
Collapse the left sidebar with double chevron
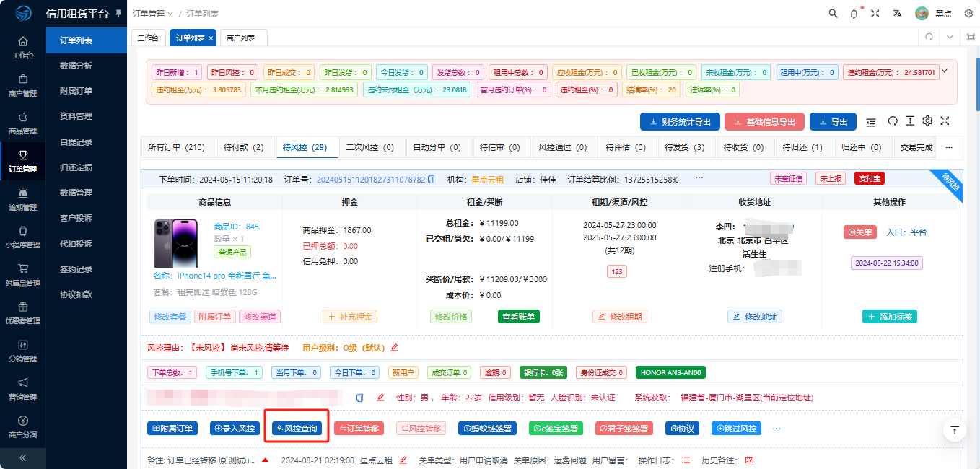[22, 457]
